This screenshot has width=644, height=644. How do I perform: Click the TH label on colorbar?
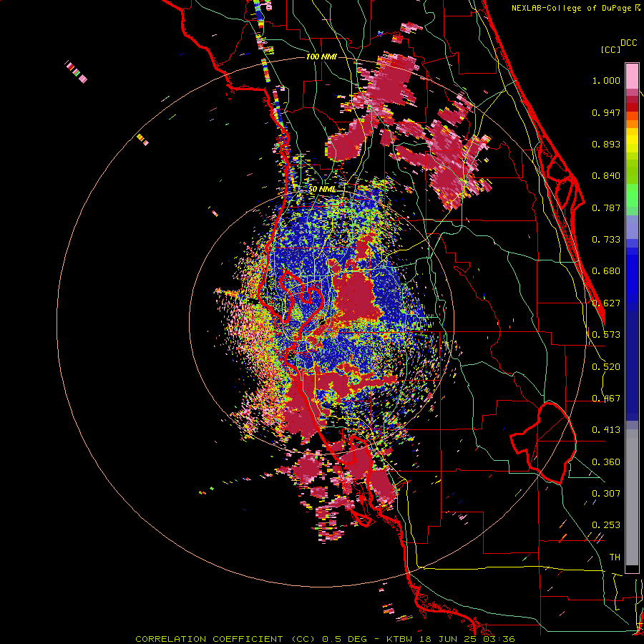point(615,557)
